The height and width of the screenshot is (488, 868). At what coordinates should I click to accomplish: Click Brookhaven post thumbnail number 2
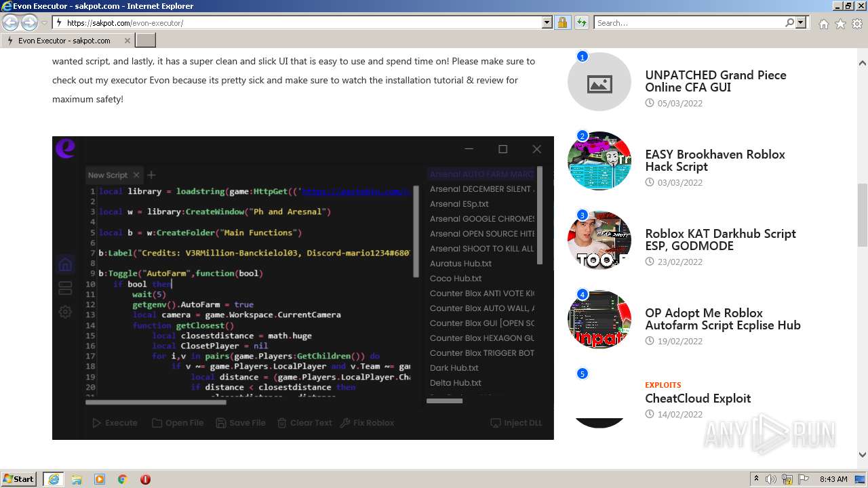click(599, 161)
